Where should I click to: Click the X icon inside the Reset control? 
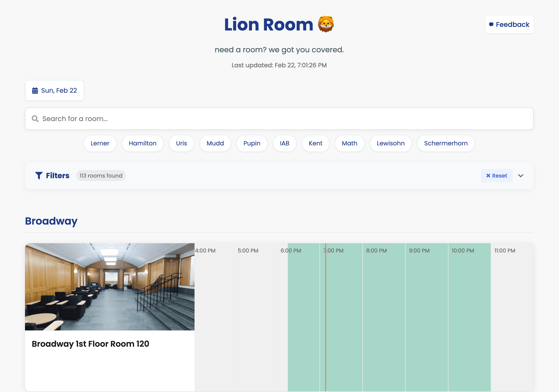489,175
